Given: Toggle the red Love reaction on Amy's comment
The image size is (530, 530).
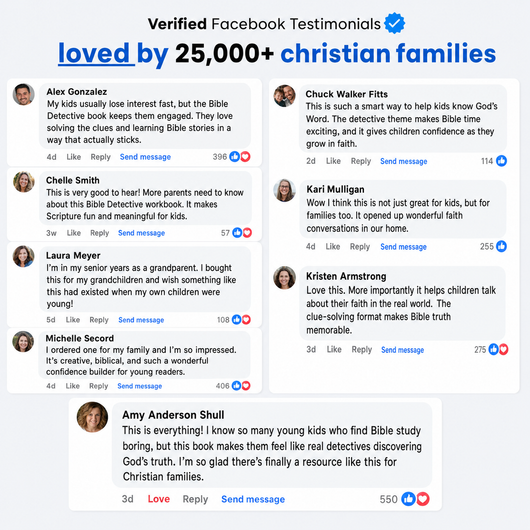Looking at the screenshot, I should (159, 499).
